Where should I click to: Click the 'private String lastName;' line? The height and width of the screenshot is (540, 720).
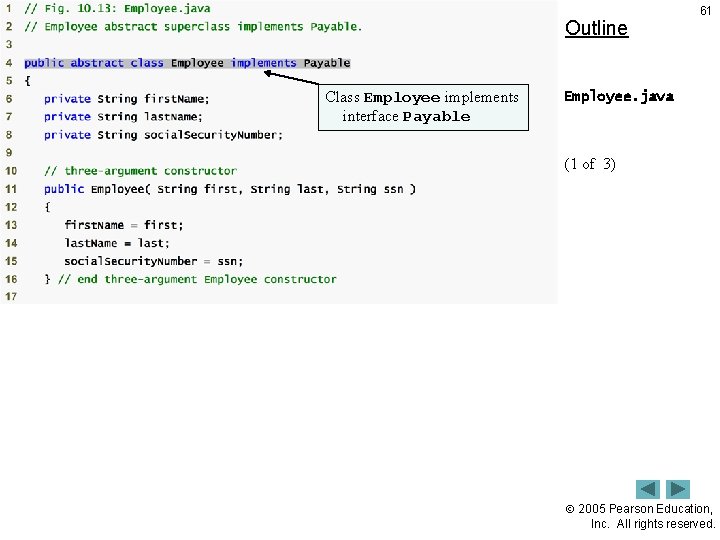[x=123, y=117]
